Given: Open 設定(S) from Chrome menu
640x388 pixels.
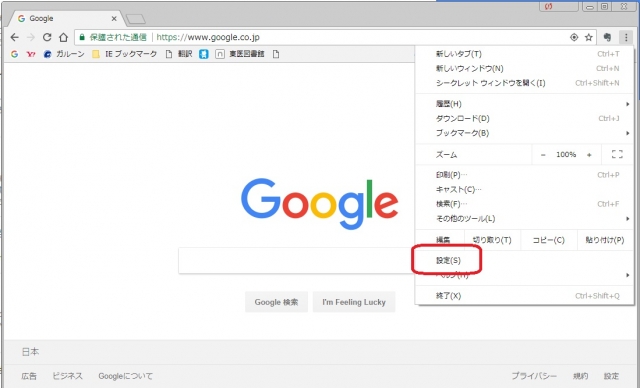Looking at the screenshot, I should (x=525, y=260).
